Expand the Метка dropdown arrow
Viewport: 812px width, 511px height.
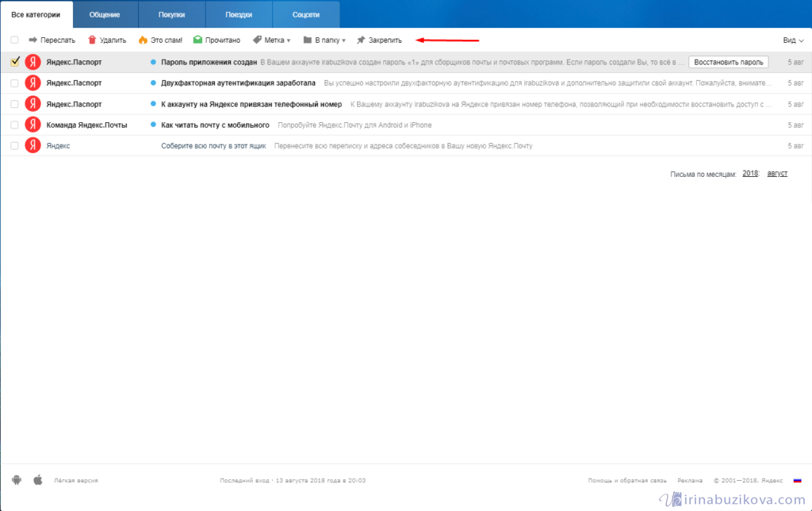click(289, 40)
